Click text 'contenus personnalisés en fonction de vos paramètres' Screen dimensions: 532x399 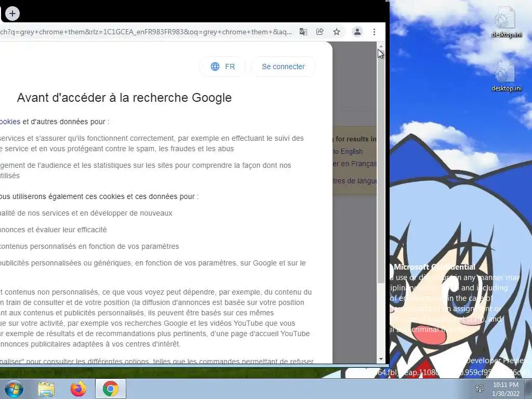(x=89, y=246)
